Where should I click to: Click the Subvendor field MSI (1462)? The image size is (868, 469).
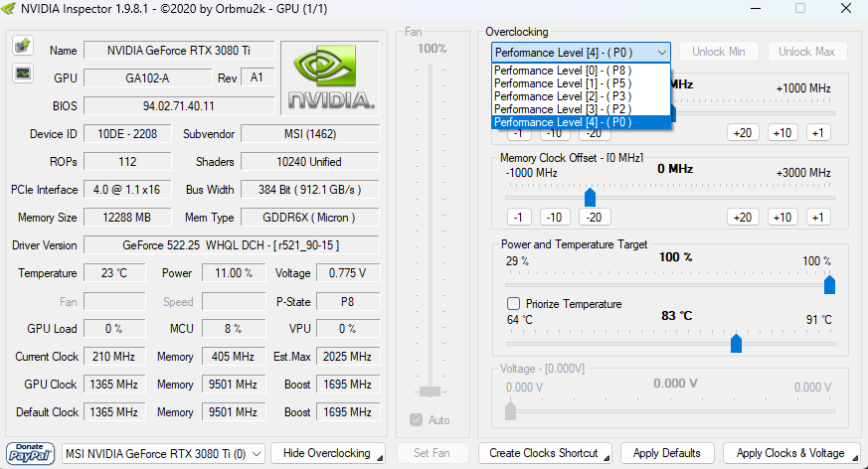pos(310,134)
